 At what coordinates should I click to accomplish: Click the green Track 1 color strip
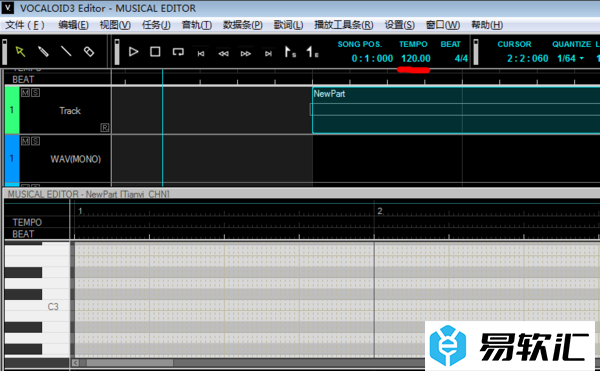[12, 110]
